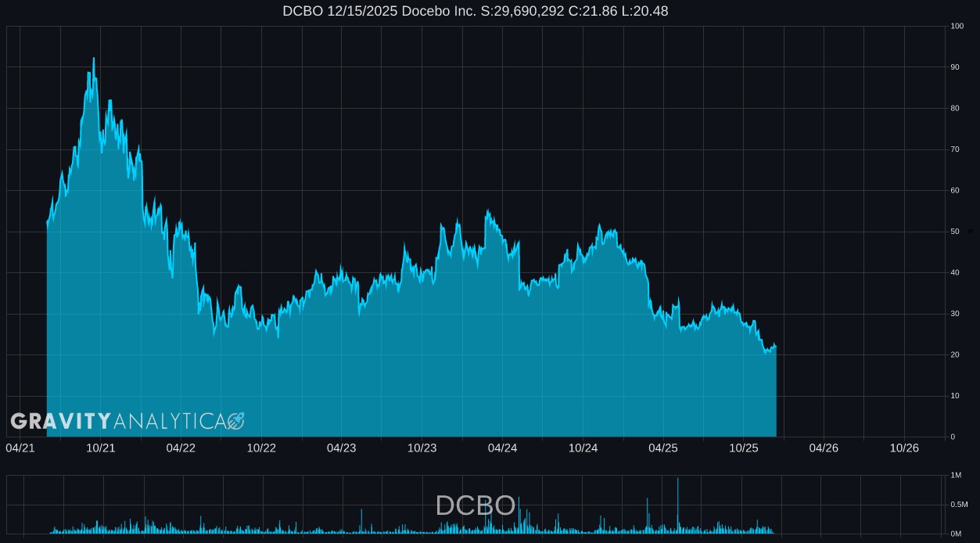Image resolution: width=980 pixels, height=543 pixels.
Task: Click the 100 price label on y-axis
Action: (x=957, y=27)
